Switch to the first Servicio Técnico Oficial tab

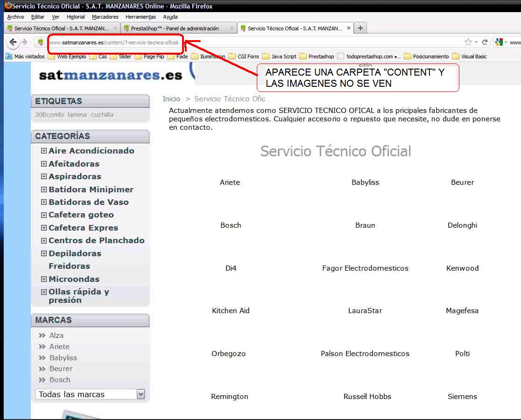62,28
